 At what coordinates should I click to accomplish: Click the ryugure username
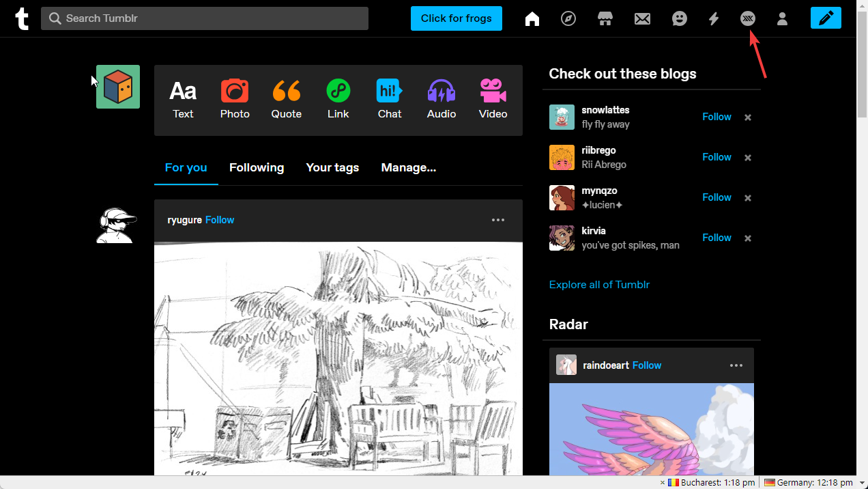coord(184,220)
